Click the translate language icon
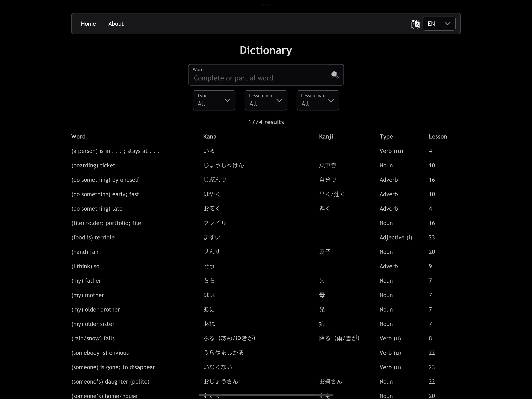Screen dimensions: 532x399 pyautogui.click(x=415, y=24)
